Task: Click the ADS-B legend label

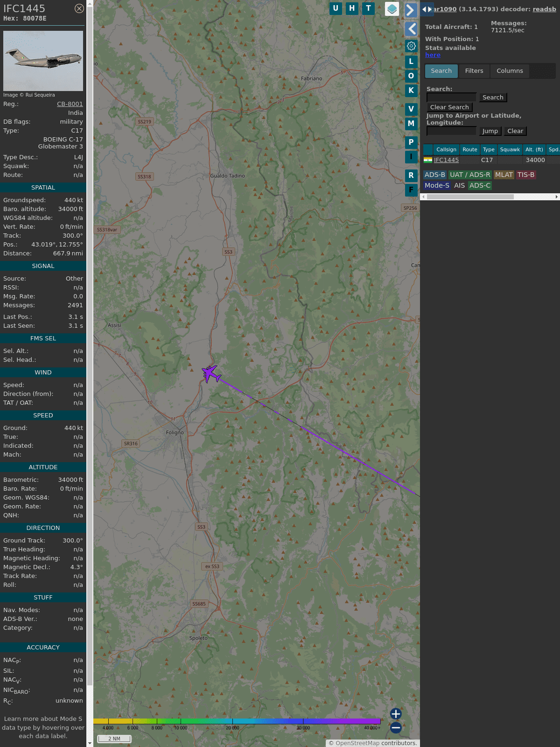Action: pyautogui.click(x=435, y=175)
